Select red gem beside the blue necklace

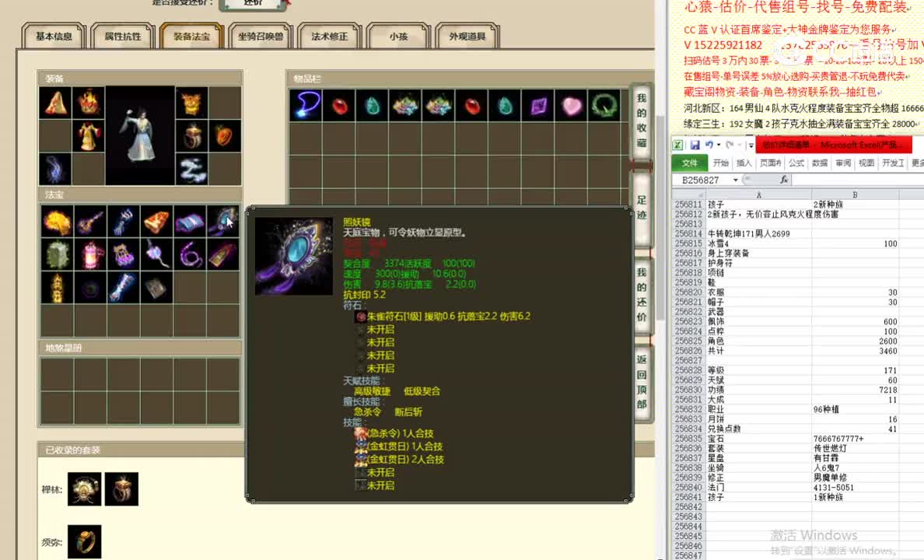point(339,106)
